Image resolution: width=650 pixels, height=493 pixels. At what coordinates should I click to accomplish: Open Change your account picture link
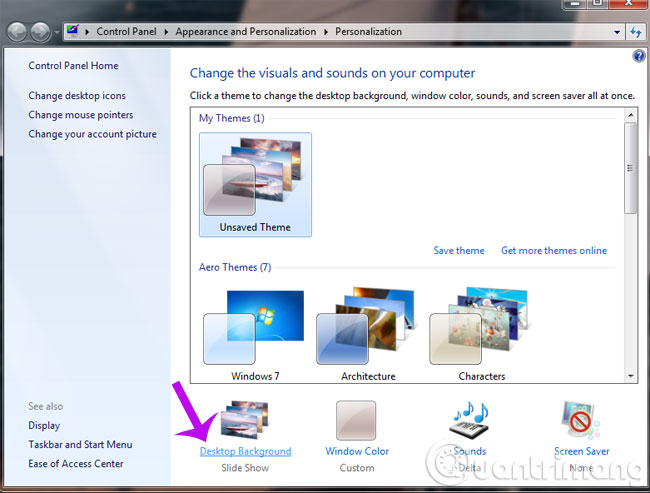click(92, 134)
